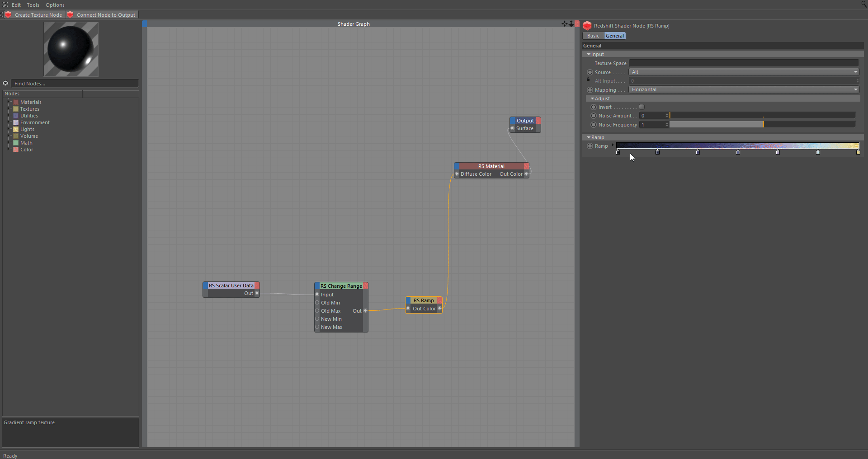Click the Math category color icon

(16, 143)
